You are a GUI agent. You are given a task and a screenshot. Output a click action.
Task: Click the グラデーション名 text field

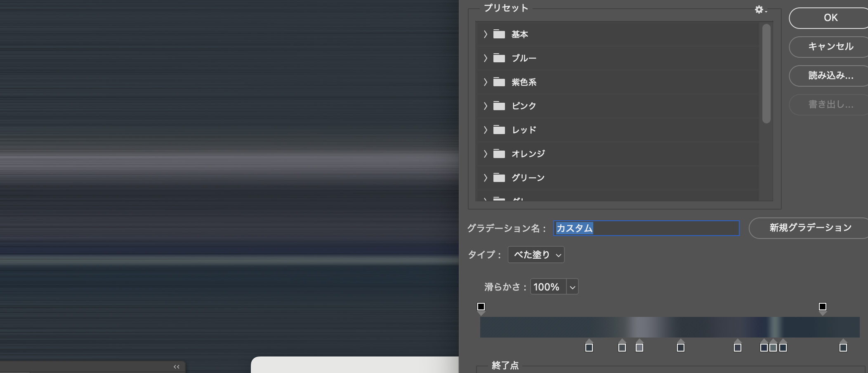pyautogui.click(x=646, y=228)
